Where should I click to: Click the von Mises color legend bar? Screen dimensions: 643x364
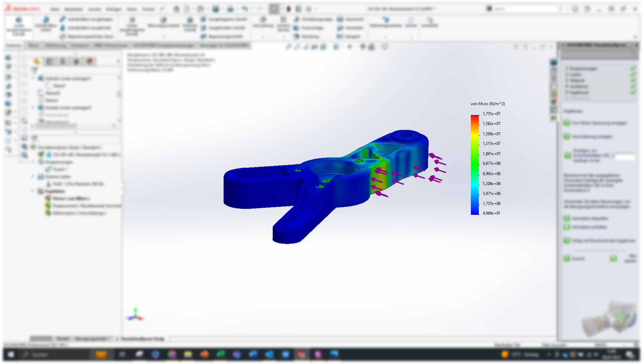(x=475, y=165)
